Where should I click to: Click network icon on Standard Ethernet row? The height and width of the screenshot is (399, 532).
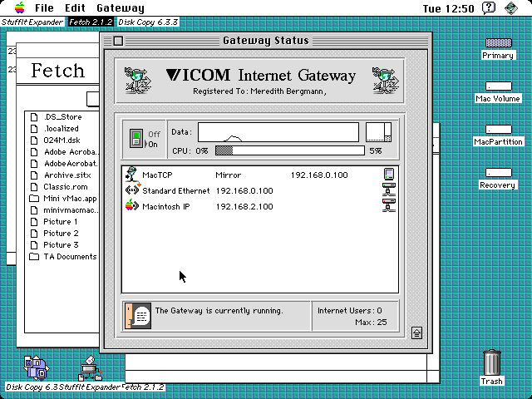(389, 190)
